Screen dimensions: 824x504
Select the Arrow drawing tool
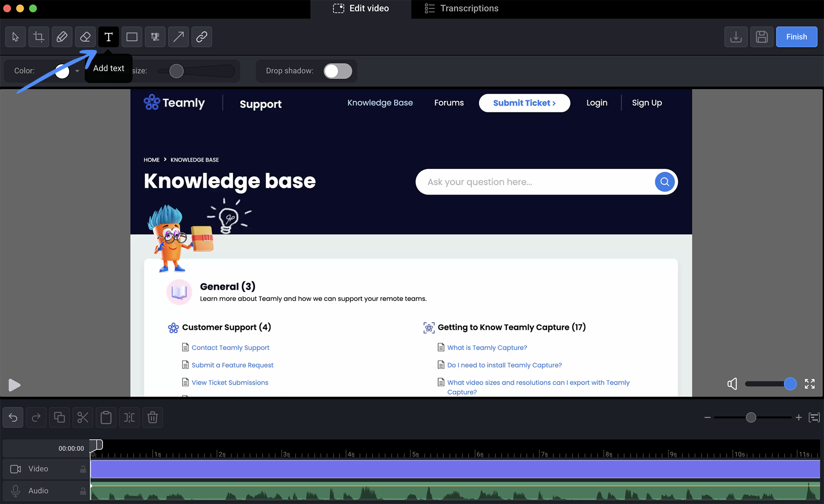[178, 37]
